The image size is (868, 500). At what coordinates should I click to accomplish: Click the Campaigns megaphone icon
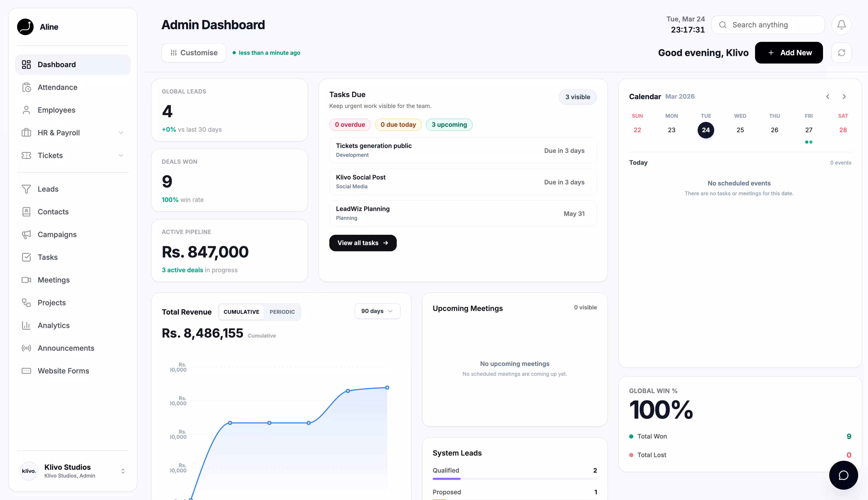tap(26, 235)
